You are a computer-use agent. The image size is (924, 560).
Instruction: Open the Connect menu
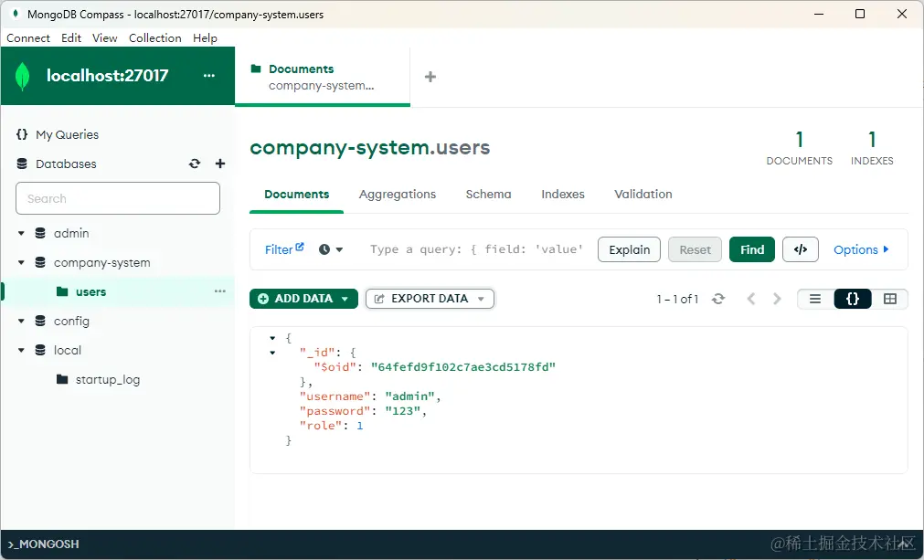[28, 37]
